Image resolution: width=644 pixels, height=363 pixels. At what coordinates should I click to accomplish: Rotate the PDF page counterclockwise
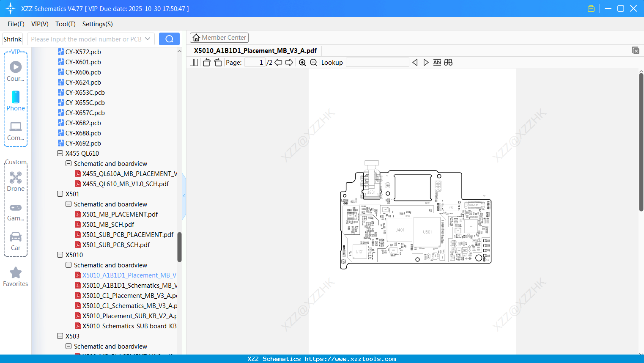(x=206, y=62)
